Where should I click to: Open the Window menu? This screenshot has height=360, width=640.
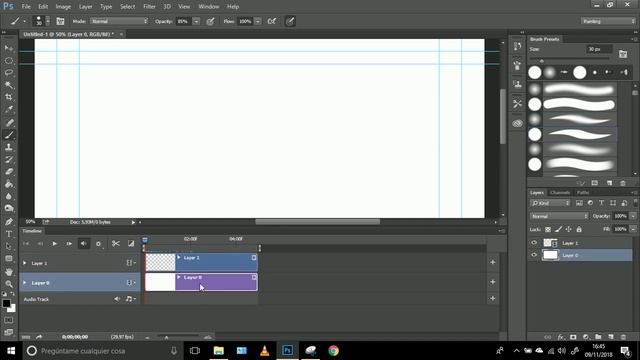point(209,7)
